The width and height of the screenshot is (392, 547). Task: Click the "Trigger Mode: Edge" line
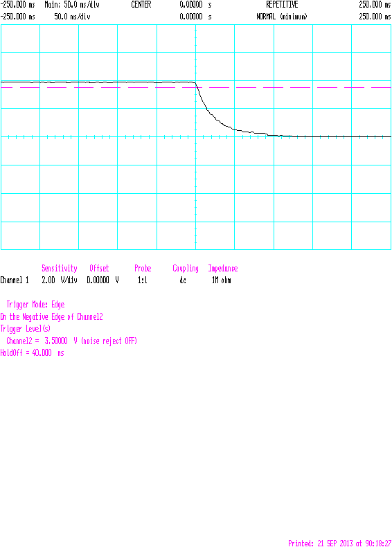tap(35, 305)
